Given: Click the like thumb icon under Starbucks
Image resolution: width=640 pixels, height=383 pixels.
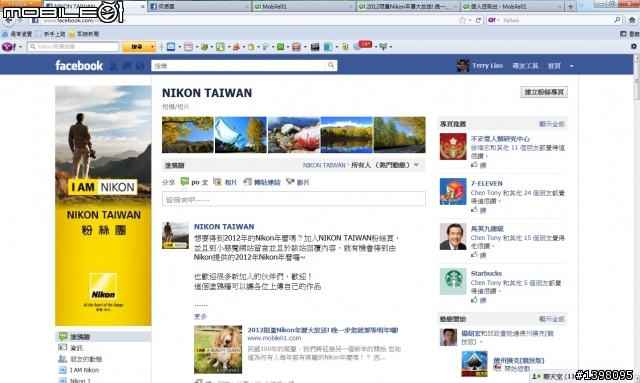Looking at the screenshot, I should (x=474, y=300).
